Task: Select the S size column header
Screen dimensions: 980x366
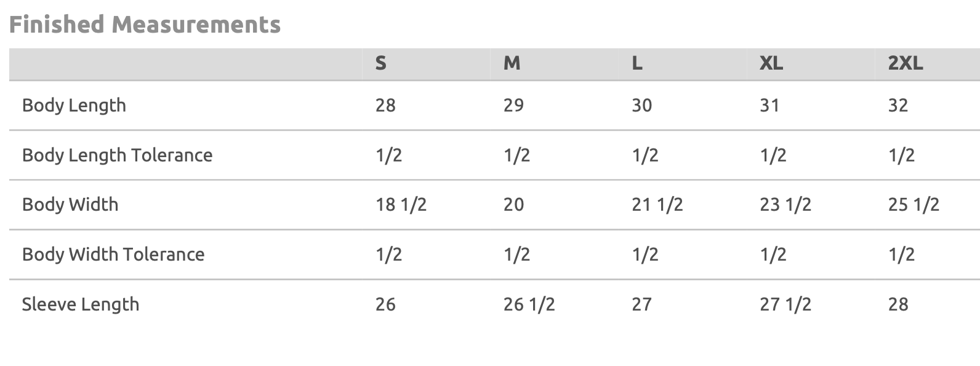Action: click(381, 63)
